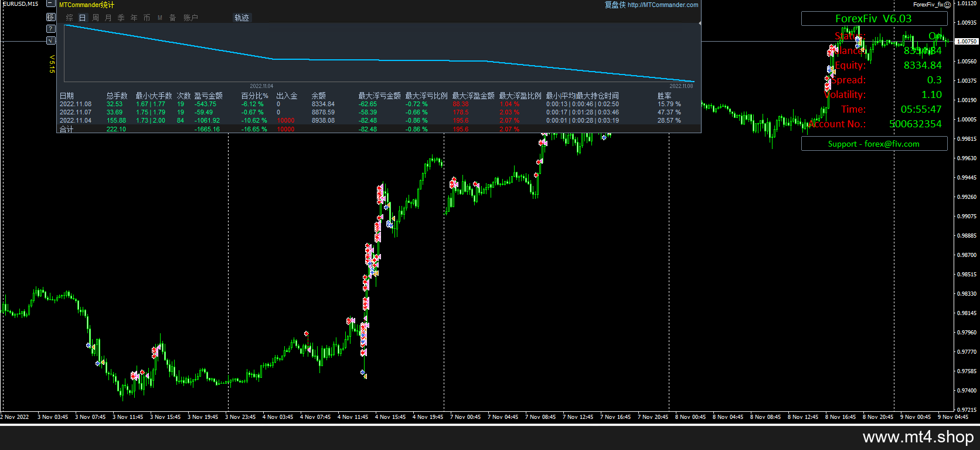
Task: Select the 2022.11.08 date row
Action: [76, 104]
